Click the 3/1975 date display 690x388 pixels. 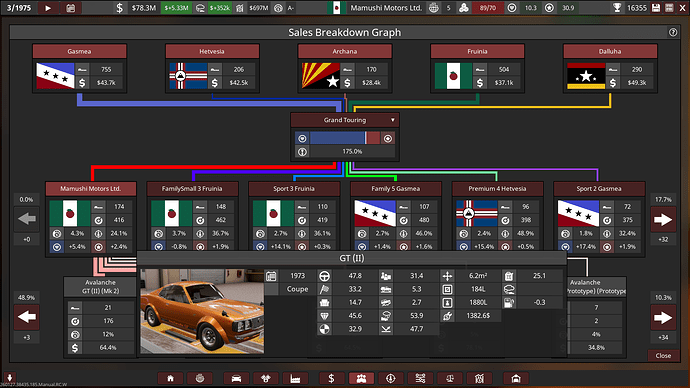pyautogui.click(x=19, y=8)
